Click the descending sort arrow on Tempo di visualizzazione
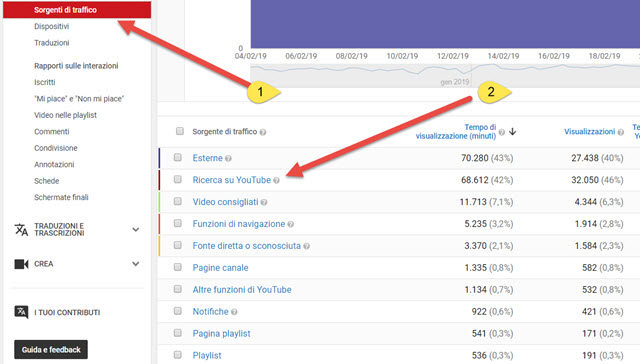The image size is (640, 364). pos(513,132)
